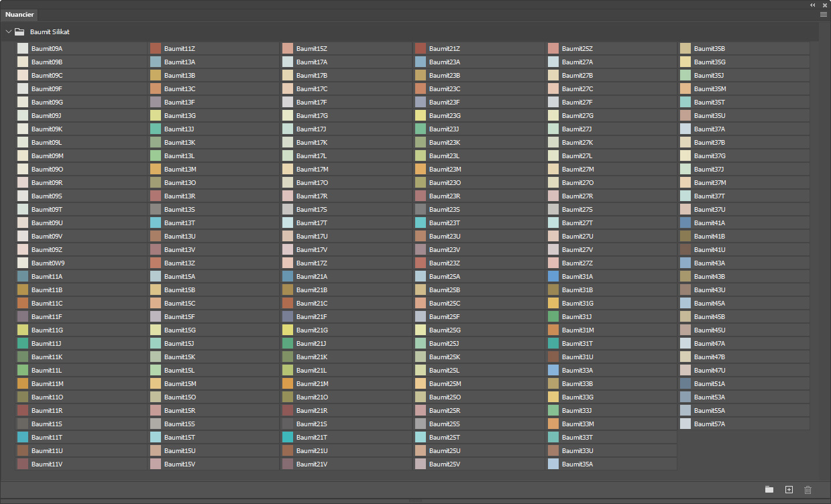Select the Baumit17A swatch row
Viewport: 831px width, 504px height.
(346, 62)
